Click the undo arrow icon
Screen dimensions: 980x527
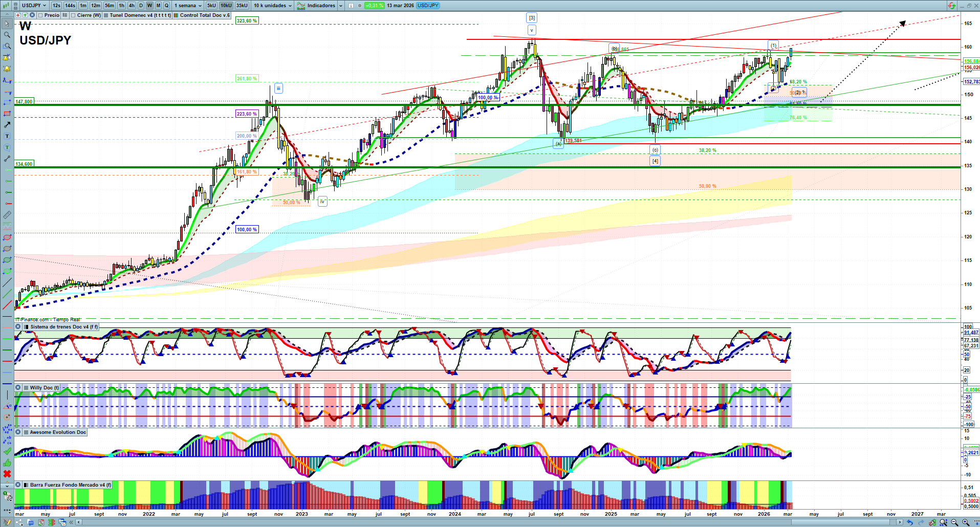[x=909, y=522]
